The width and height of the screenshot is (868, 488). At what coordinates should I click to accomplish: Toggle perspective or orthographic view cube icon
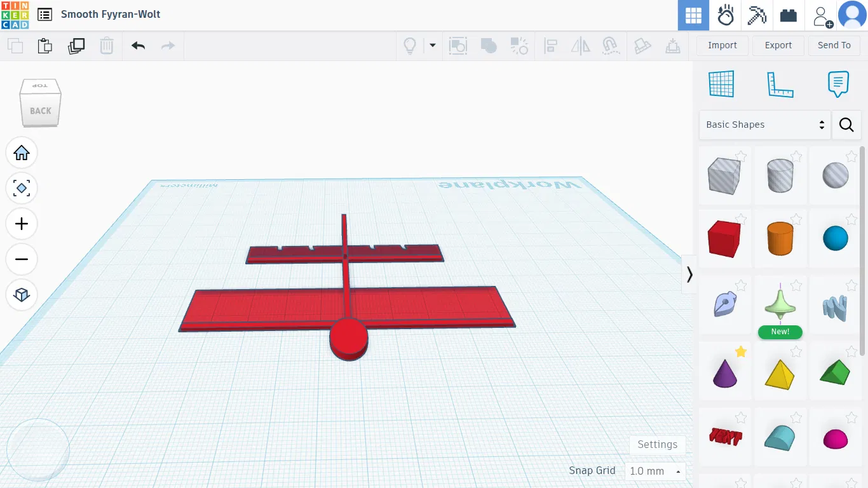pyautogui.click(x=22, y=295)
